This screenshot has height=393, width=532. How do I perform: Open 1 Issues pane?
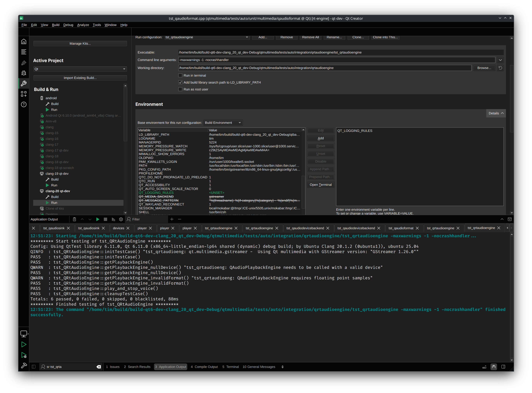(113, 367)
